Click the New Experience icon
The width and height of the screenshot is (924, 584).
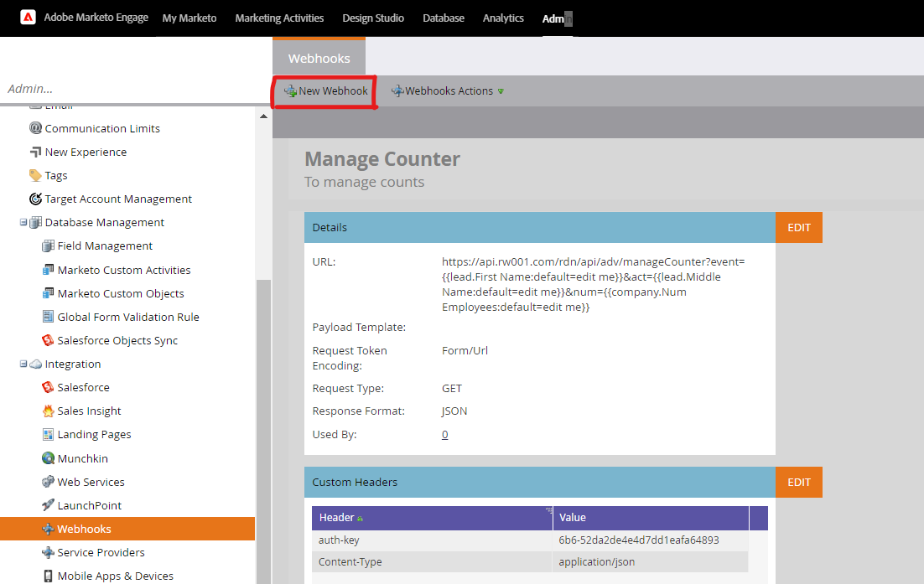click(35, 152)
